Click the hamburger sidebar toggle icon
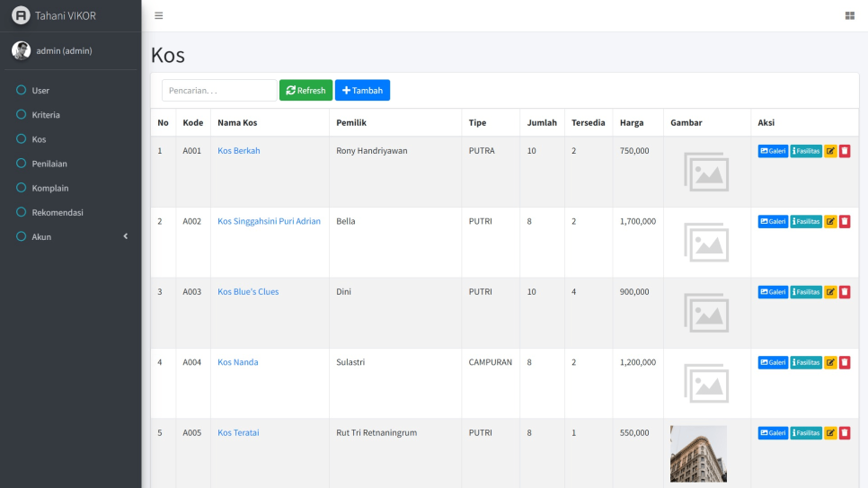The width and height of the screenshot is (868, 488). pos(159,15)
